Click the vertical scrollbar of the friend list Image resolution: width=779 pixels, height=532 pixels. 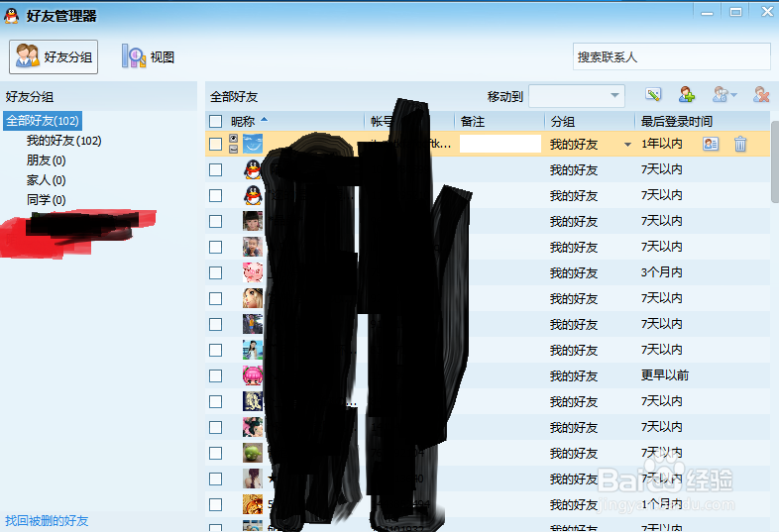pyautogui.click(x=774, y=161)
